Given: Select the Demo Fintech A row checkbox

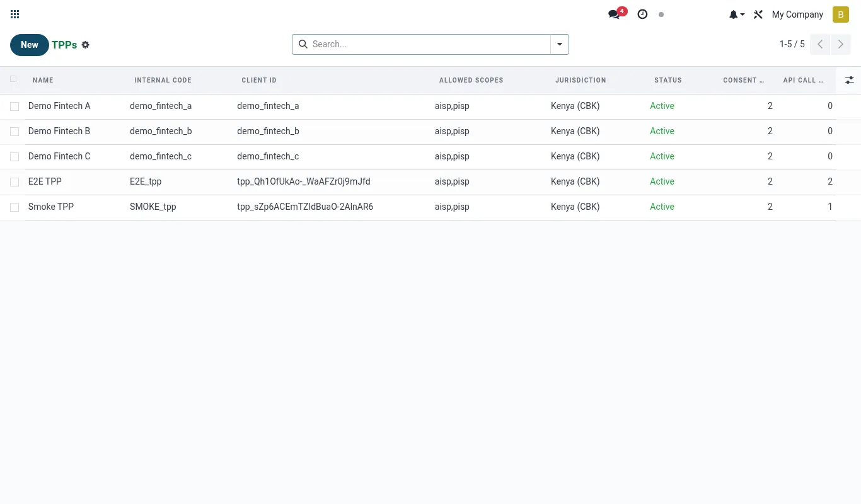Looking at the screenshot, I should pos(14,106).
